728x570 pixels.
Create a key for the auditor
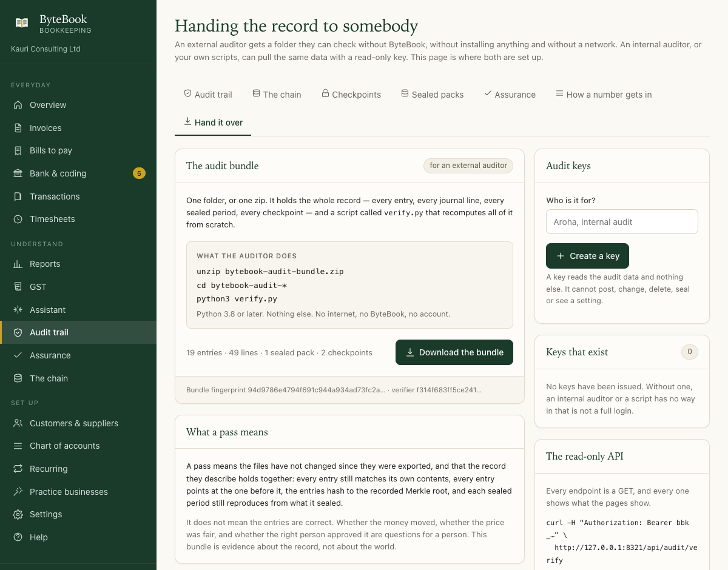coord(587,256)
